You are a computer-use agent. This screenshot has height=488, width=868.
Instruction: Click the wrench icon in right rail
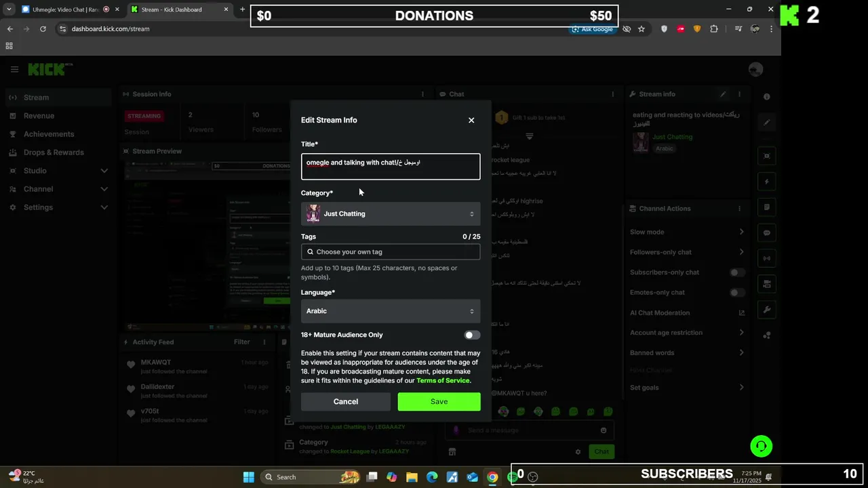[767, 309]
